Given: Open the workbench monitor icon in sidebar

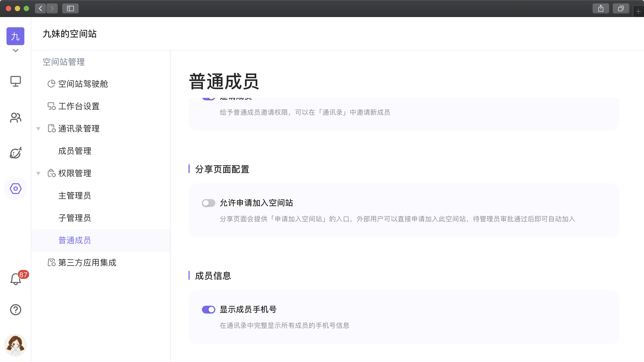Looking at the screenshot, I should click(x=15, y=81).
